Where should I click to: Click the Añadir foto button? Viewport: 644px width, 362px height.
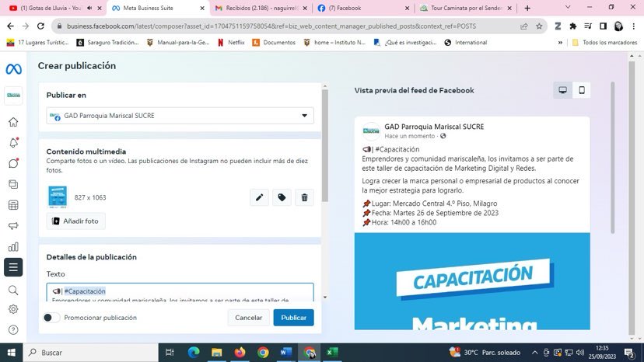(x=76, y=221)
